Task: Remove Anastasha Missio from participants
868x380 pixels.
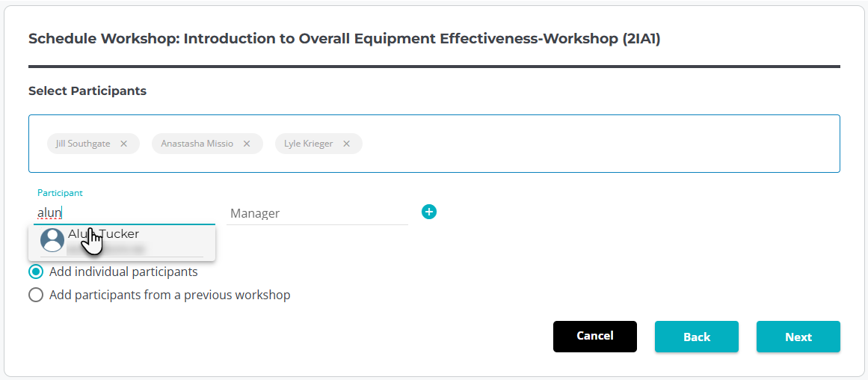Action: pyautogui.click(x=247, y=144)
